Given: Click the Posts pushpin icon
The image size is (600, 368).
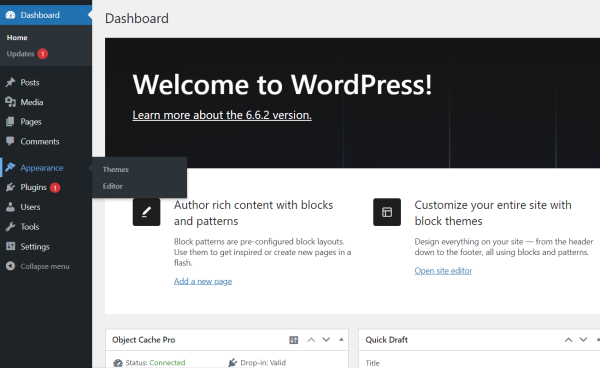Looking at the screenshot, I should click(10, 82).
